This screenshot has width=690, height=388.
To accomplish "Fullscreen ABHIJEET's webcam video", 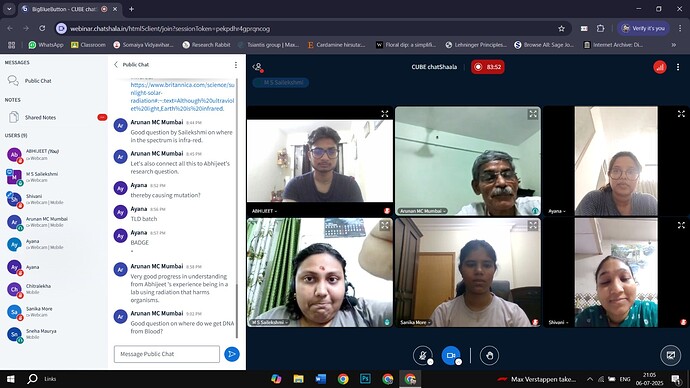I will tap(385, 114).
